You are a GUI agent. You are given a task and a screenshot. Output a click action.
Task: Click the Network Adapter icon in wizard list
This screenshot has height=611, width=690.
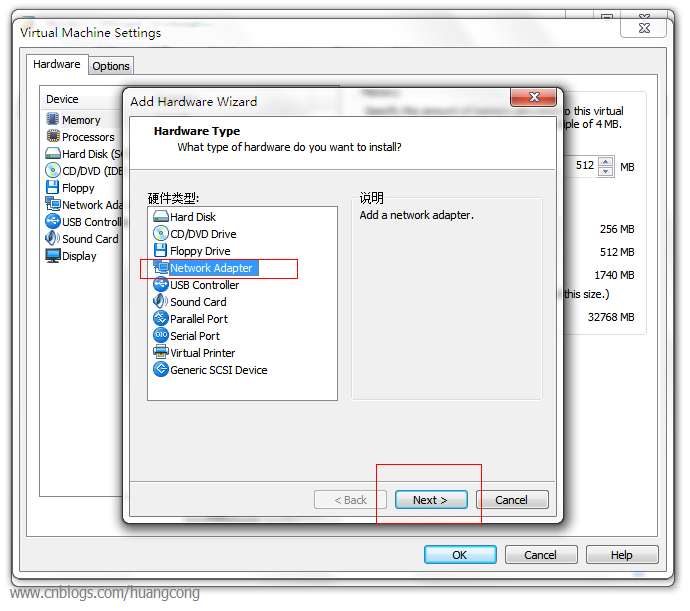pos(161,267)
